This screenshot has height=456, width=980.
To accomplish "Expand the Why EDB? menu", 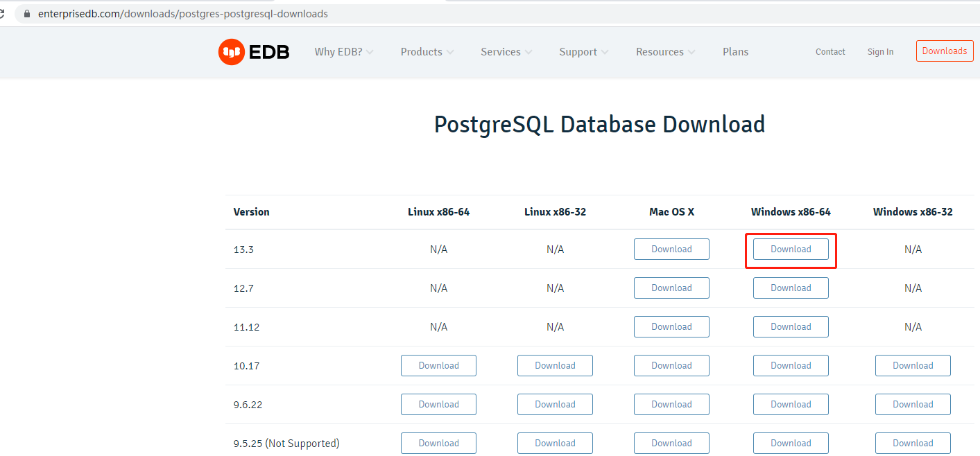I will tap(344, 52).
